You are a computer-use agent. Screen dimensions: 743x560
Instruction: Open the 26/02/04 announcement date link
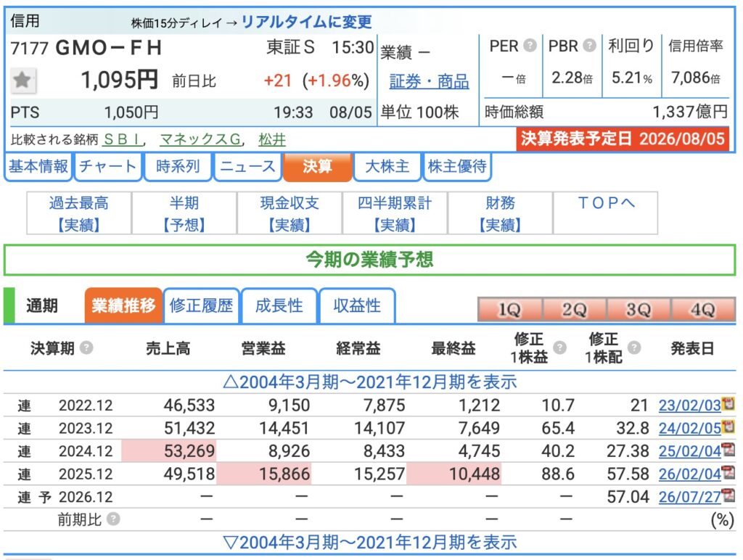pyautogui.click(x=689, y=474)
